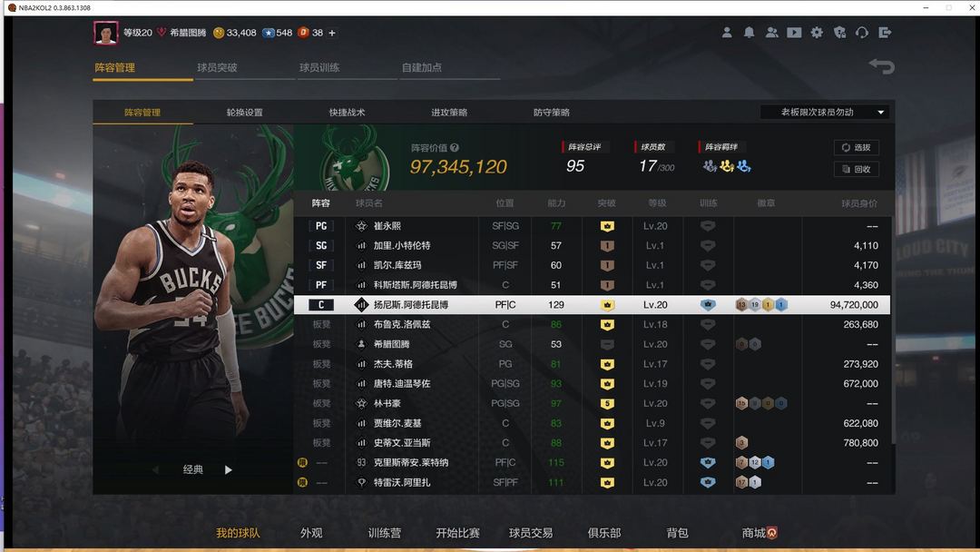The width and height of the screenshot is (980, 552).
Task: Open the 防守策略 sub-tab
Action: tap(552, 113)
